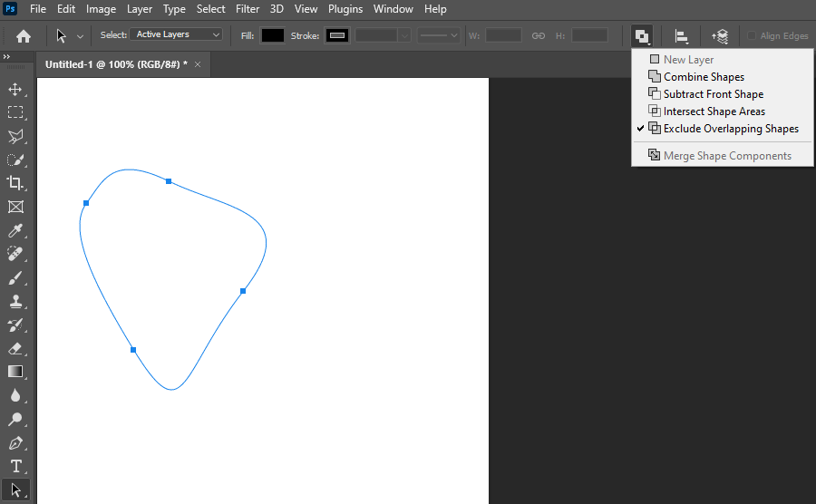This screenshot has width=816, height=504.
Task: Open the Stroke color swatch
Action: coord(336,35)
